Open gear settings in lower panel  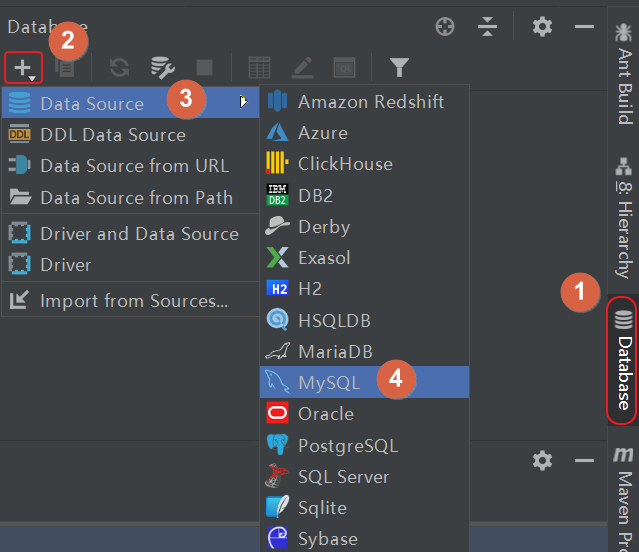point(542,461)
